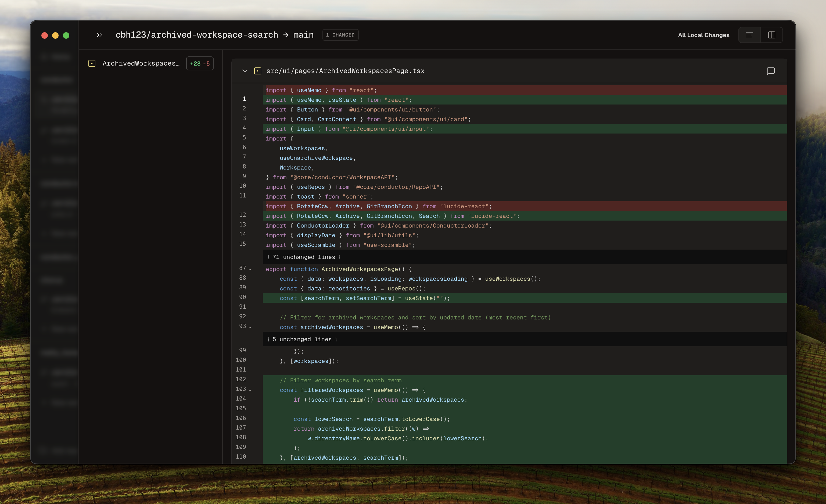Click line number 90 in gutter
Viewport: 826px width, 504px height.
tap(242, 297)
